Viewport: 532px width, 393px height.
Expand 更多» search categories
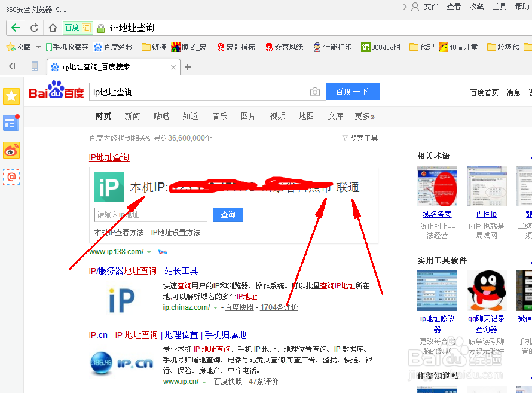pyautogui.click(x=365, y=117)
